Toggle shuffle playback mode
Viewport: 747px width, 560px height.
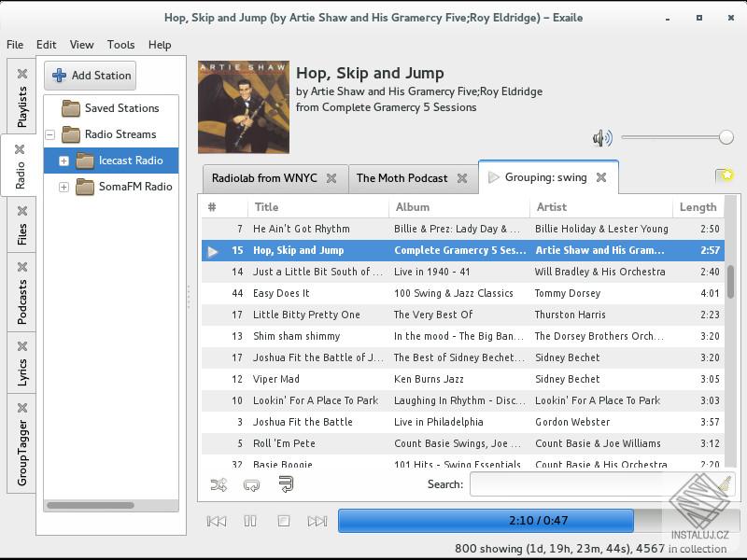pyautogui.click(x=218, y=484)
